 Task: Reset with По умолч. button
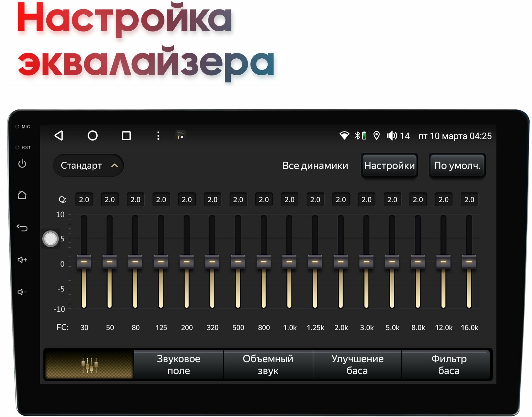(x=457, y=165)
